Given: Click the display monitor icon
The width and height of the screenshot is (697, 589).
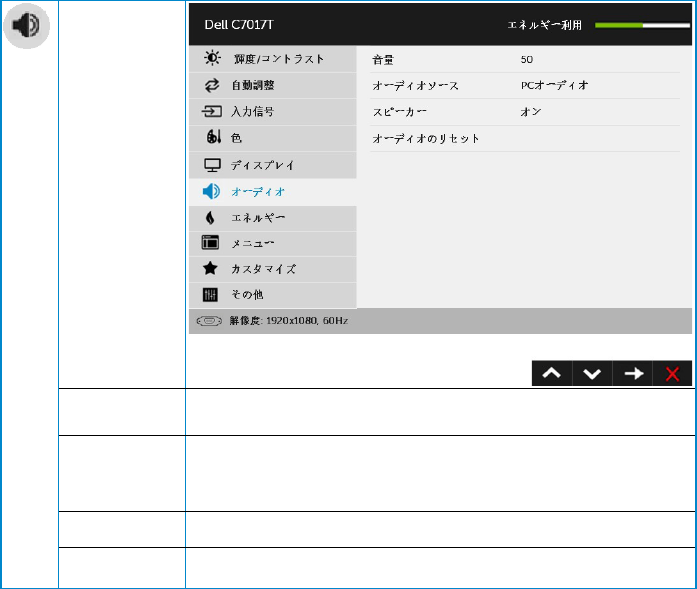Looking at the screenshot, I should click(212, 165).
